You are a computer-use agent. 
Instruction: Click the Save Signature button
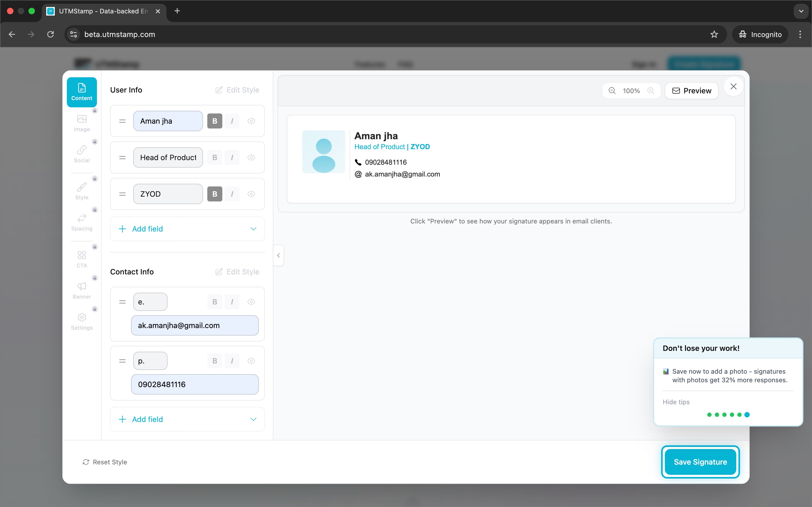pos(701,462)
